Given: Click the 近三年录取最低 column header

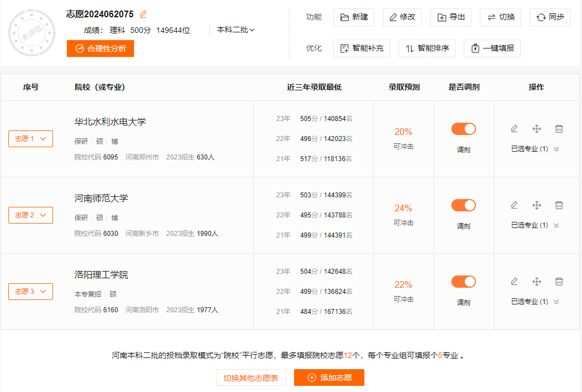Looking at the screenshot, I should point(314,87).
